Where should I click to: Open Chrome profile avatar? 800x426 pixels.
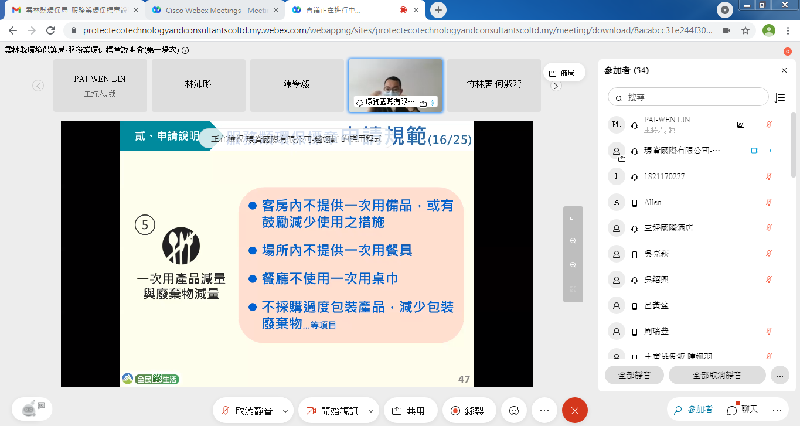(x=768, y=31)
